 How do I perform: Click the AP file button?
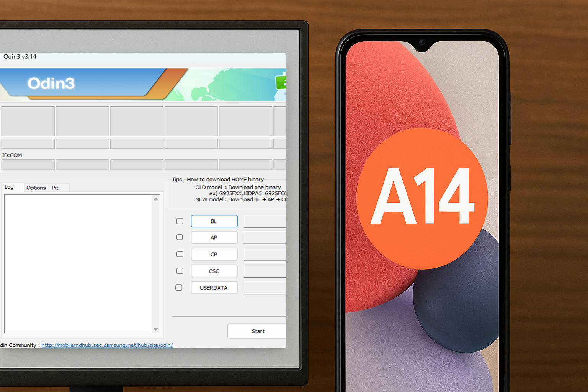tap(214, 237)
